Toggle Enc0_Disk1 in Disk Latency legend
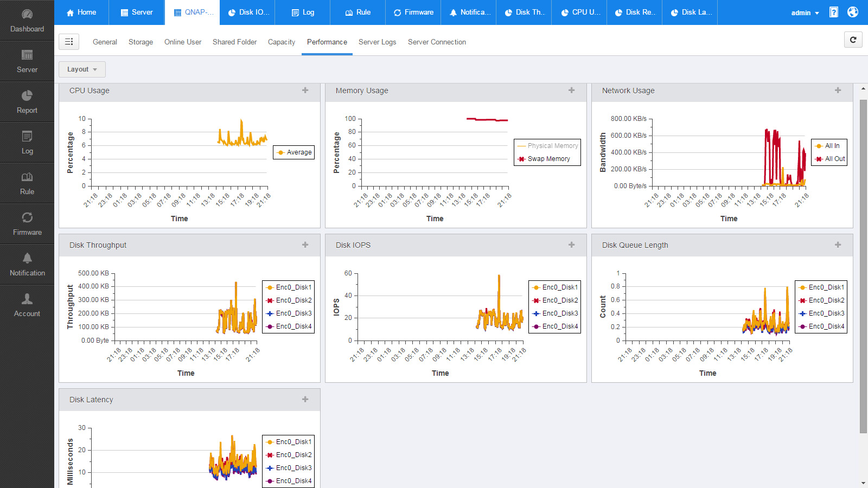The image size is (868, 488). click(x=289, y=442)
